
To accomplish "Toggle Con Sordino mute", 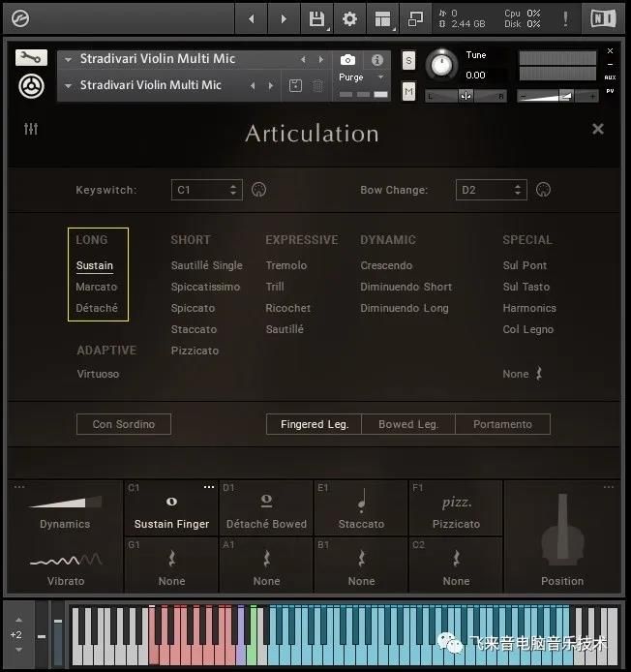I will [123, 424].
